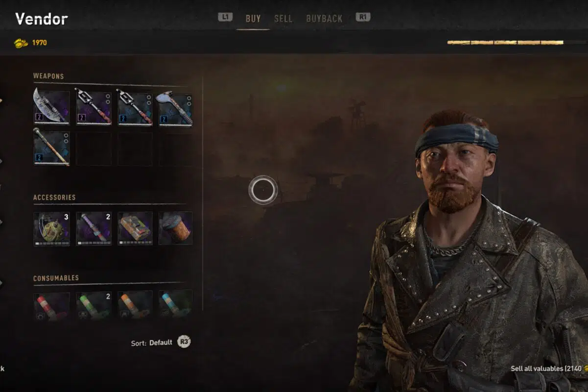Select the mace with purple background

pyautogui.click(x=94, y=107)
